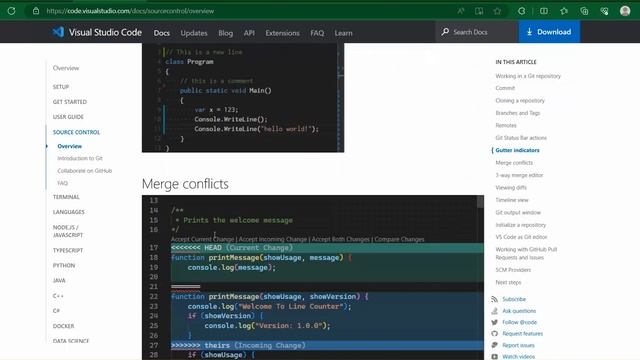
Task: Add page to favorites star icon
Action: pyautogui.click(x=497, y=11)
